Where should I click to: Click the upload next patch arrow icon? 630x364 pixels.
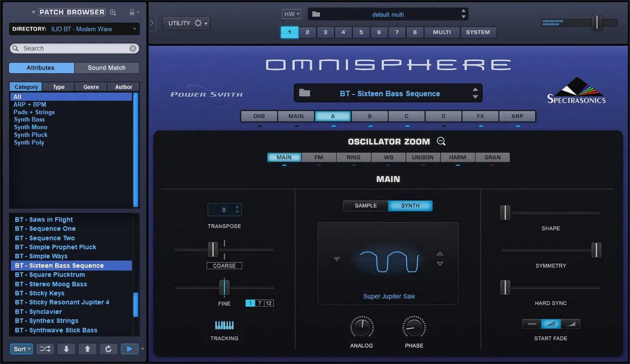point(87,349)
